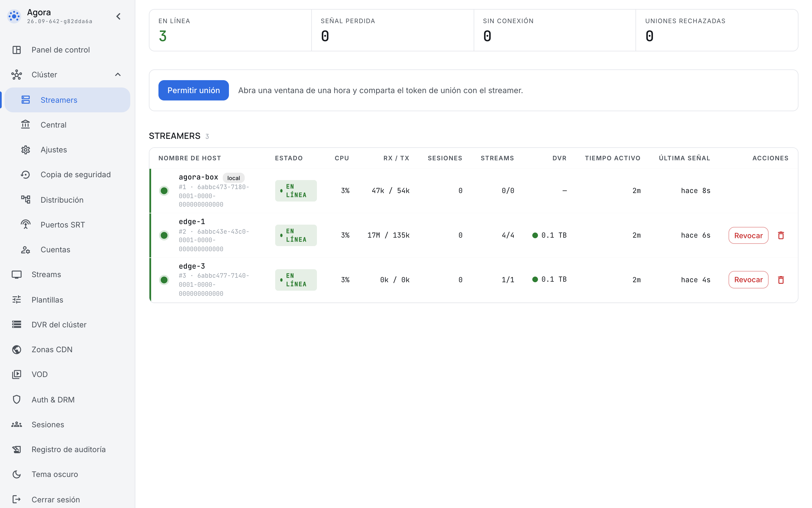Click the Distribución tree icon

(25, 200)
